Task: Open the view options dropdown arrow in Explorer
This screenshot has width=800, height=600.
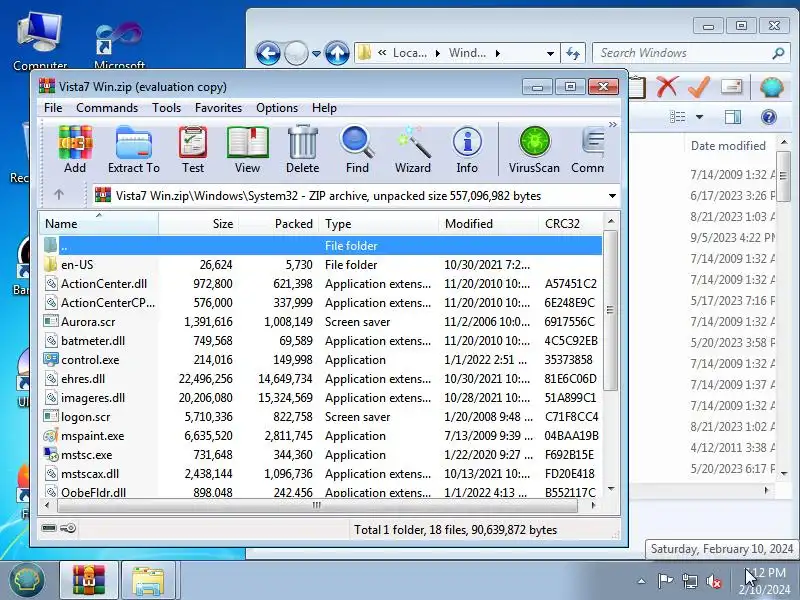Action: 699,117
